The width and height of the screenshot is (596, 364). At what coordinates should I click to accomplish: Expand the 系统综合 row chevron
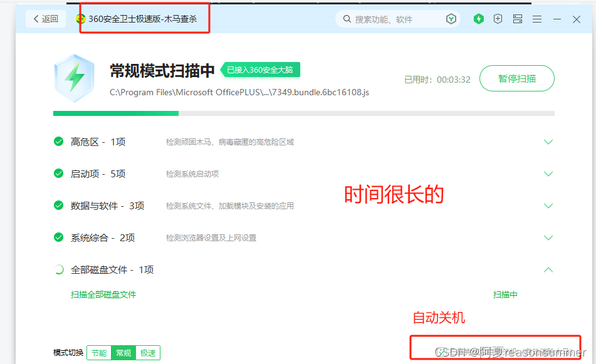click(548, 238)
